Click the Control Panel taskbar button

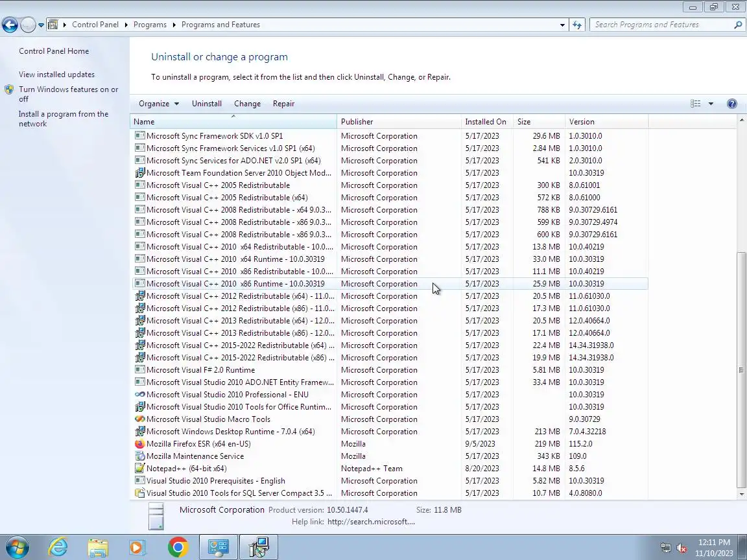click(218, 547)
